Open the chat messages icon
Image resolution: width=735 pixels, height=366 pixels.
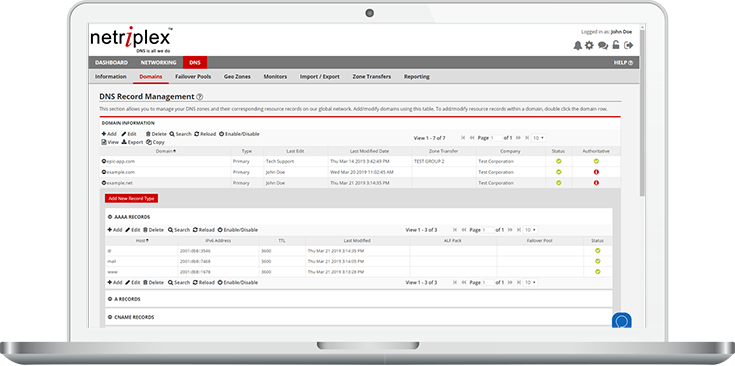[x=603, y=45]
